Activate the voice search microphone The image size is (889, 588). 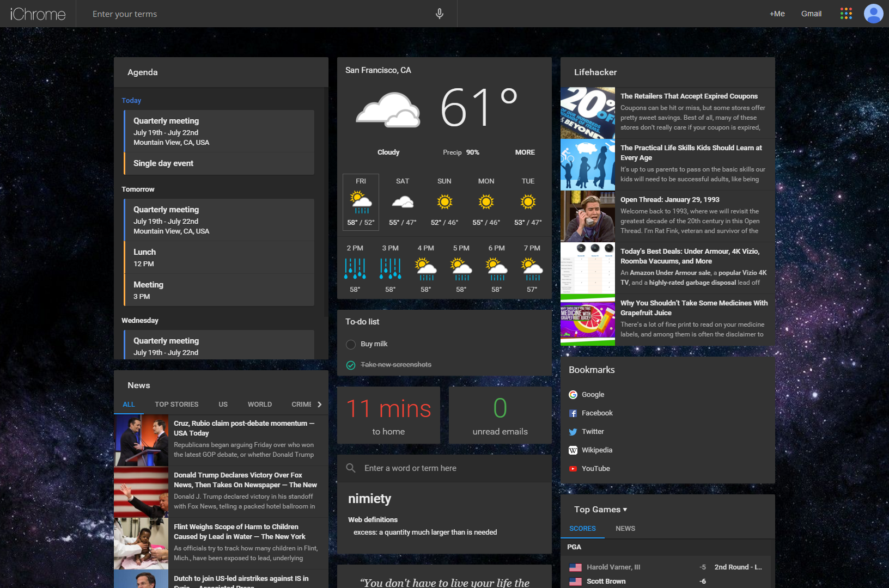coord(440,14)
